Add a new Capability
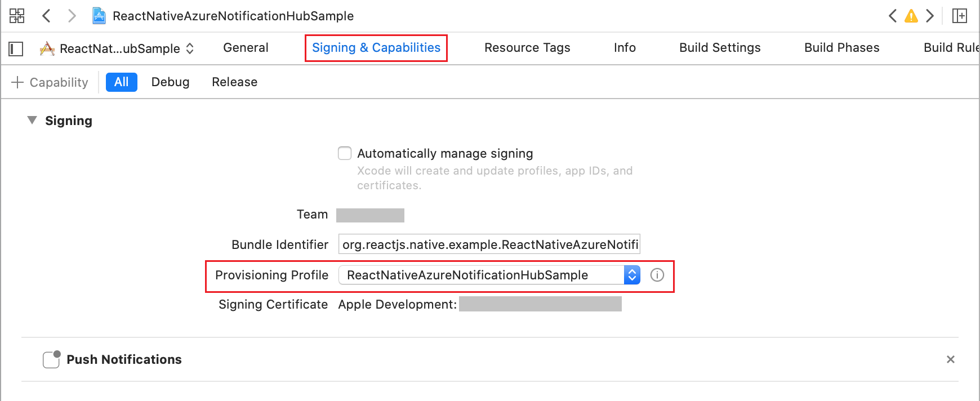 [x=50, y=82]
